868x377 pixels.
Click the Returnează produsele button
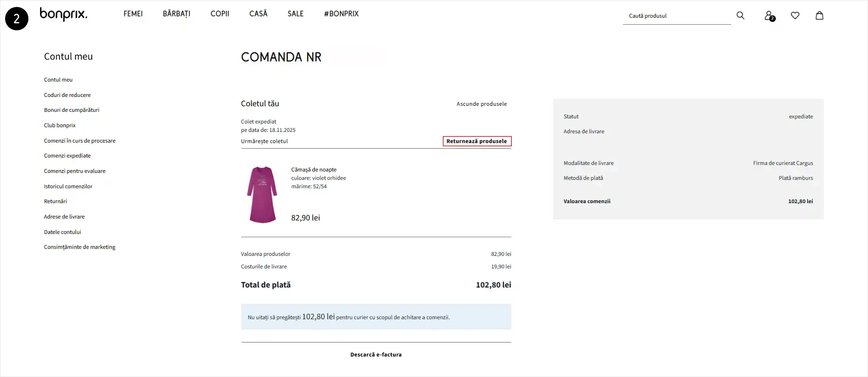(x=476, y=141)
